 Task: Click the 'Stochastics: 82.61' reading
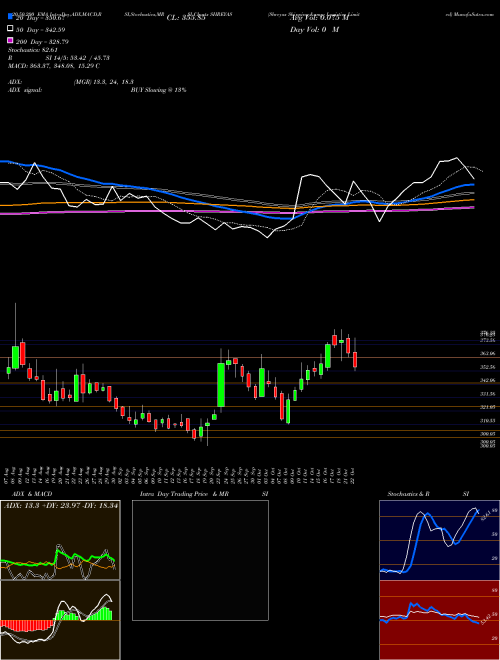pos(32,50)
